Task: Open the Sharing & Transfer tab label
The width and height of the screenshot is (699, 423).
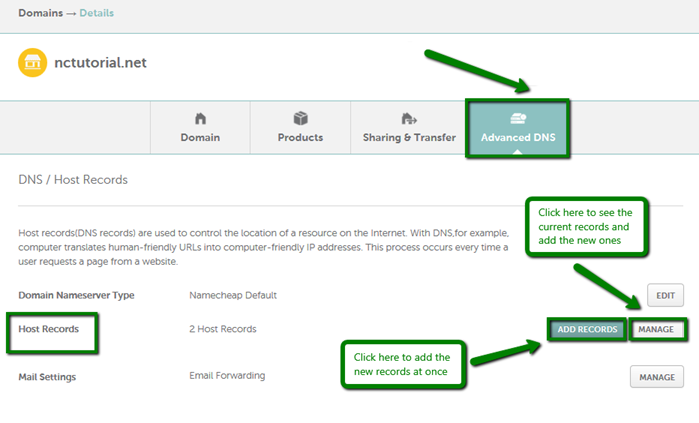Action: click(x=408, y=137)
